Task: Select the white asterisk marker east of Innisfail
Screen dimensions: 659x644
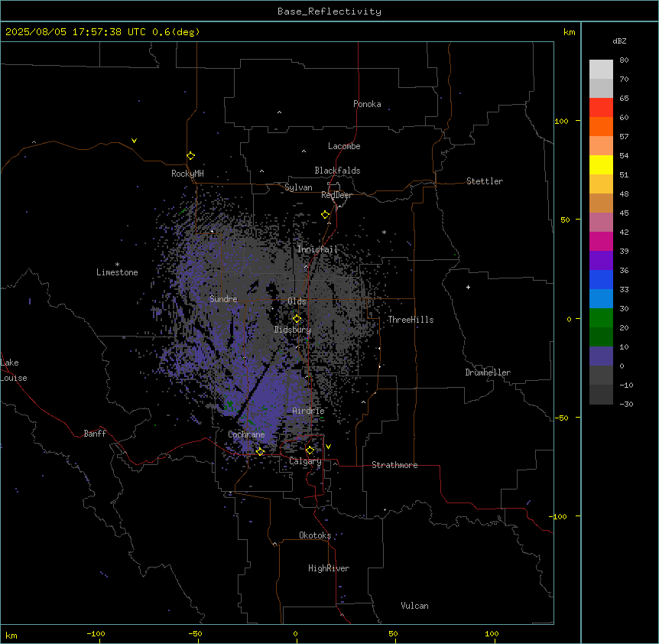Action: coord(384,232)
